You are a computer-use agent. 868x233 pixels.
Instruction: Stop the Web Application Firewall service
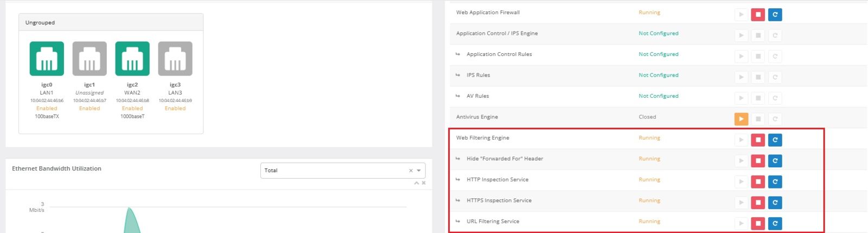click(x=758, y=15)
